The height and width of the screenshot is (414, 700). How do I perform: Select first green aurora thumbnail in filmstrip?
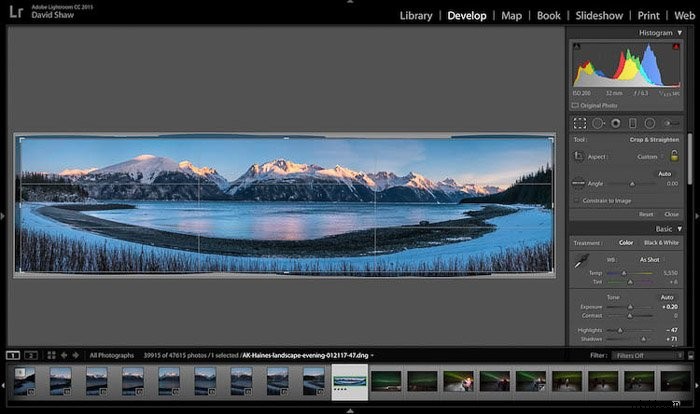(386, 381)
